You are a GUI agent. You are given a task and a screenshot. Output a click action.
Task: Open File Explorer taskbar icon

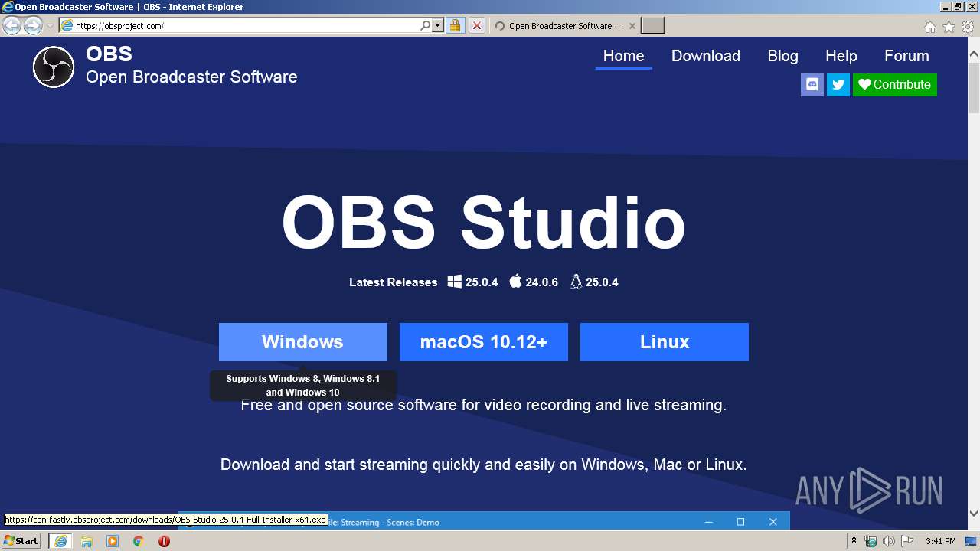(87, 541)
